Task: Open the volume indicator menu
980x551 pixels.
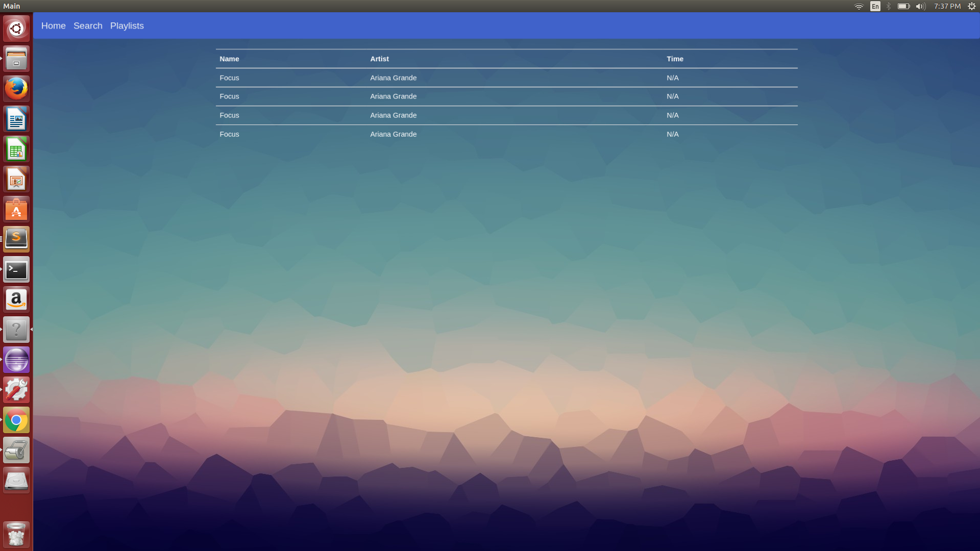Action: (920, 6)
